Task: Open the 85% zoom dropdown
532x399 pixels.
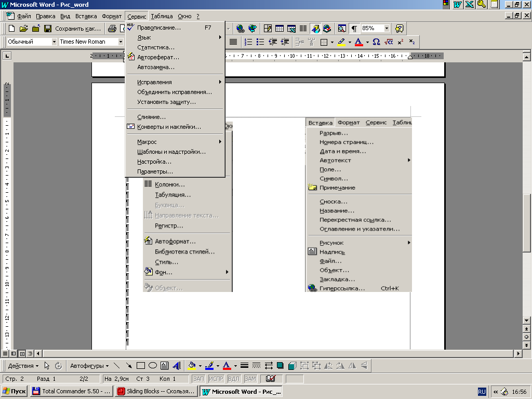Action: 387,28
